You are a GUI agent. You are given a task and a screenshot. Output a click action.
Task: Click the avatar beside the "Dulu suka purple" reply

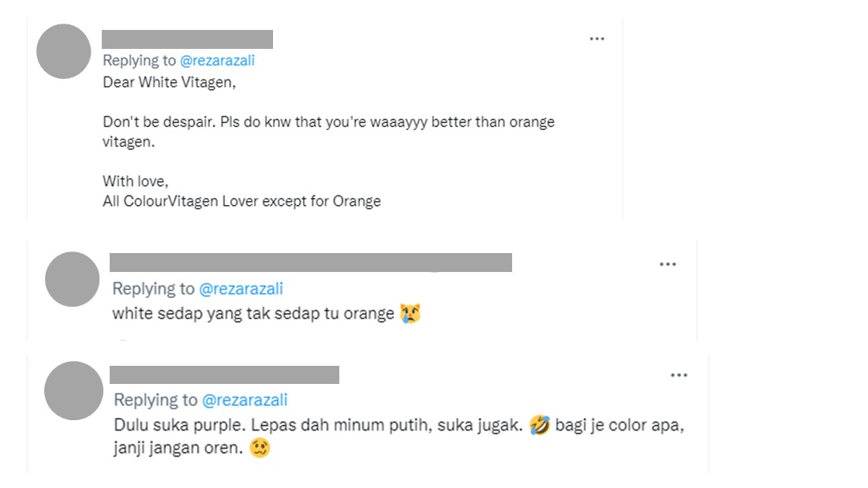(73, 390)
